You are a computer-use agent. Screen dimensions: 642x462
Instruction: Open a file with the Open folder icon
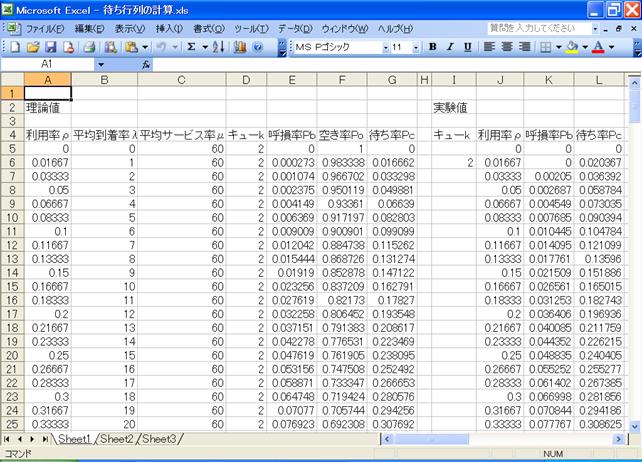pos(34,47)
